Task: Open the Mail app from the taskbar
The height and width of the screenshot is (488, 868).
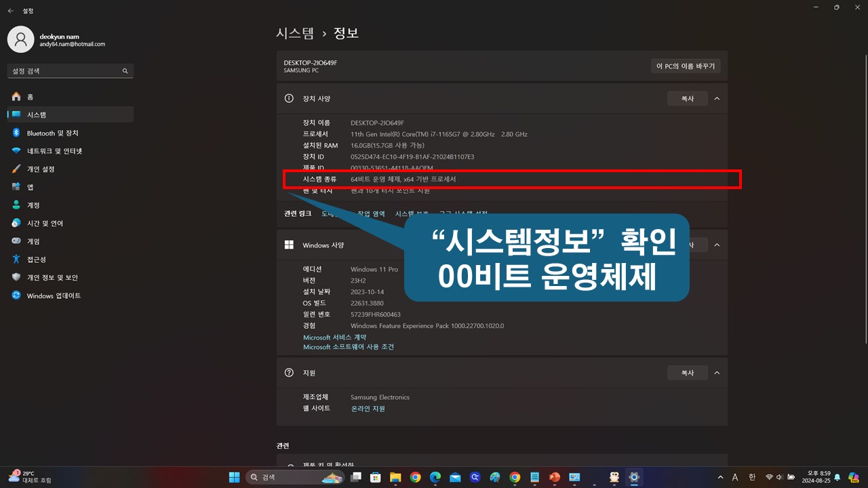Action: [x=455, y=477]
